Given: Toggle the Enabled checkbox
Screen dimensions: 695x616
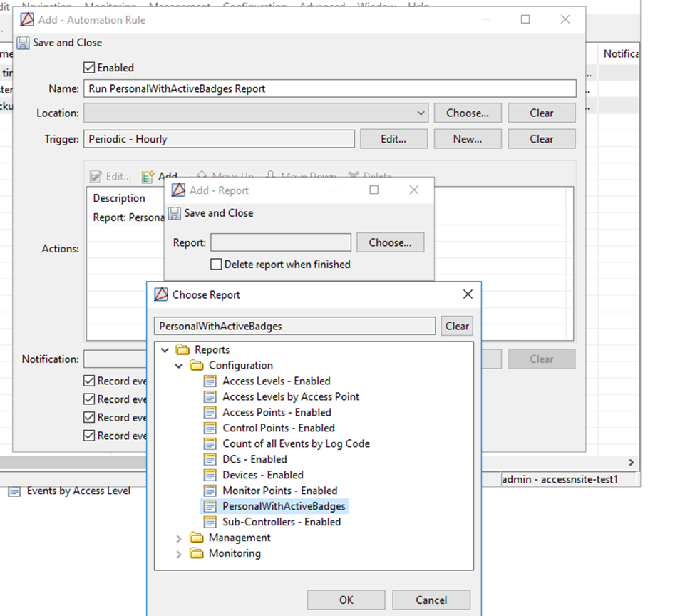Looking at the screenshot, I should (89, 68).
